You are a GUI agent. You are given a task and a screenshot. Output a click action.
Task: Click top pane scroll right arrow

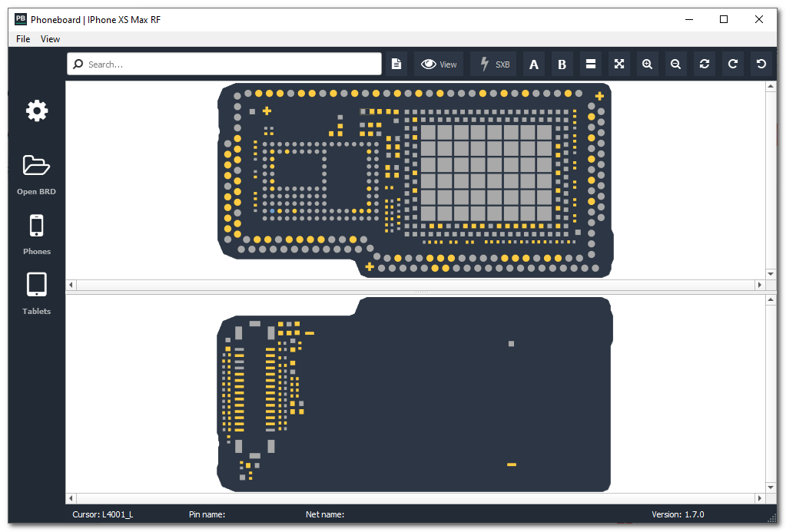coord(759,285)
